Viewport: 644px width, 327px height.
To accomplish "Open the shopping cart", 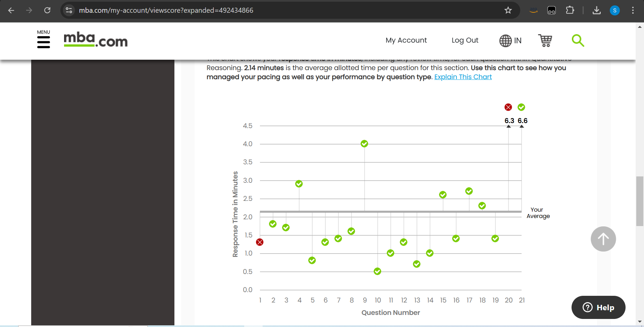I will (545, 41).
